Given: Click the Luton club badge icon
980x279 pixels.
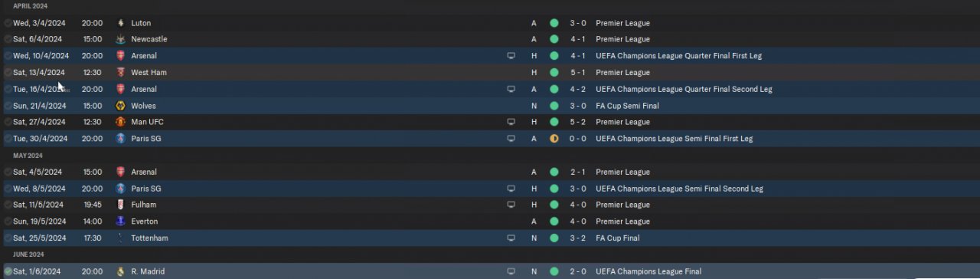Looking at the screenshot, I should tap(120, 23).
